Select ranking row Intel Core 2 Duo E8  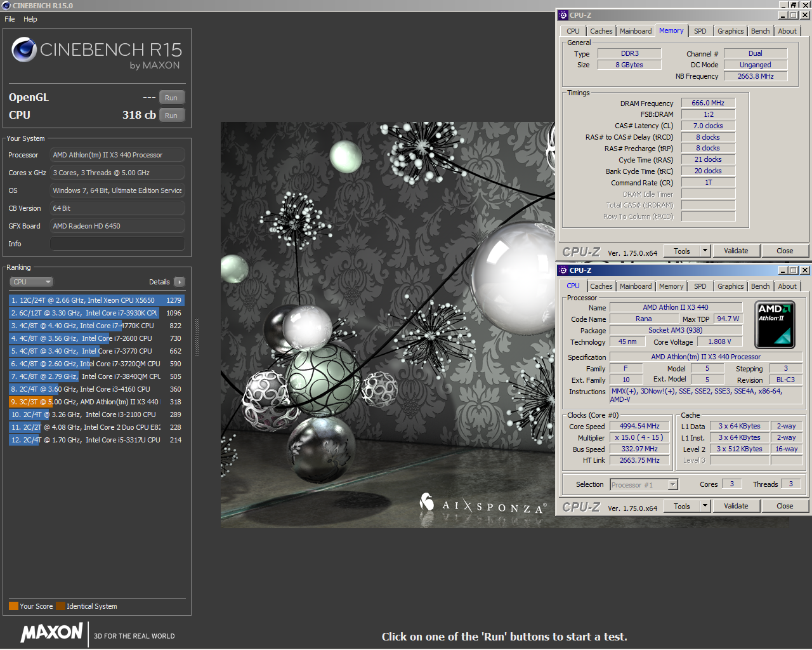(x=96, y=427)
